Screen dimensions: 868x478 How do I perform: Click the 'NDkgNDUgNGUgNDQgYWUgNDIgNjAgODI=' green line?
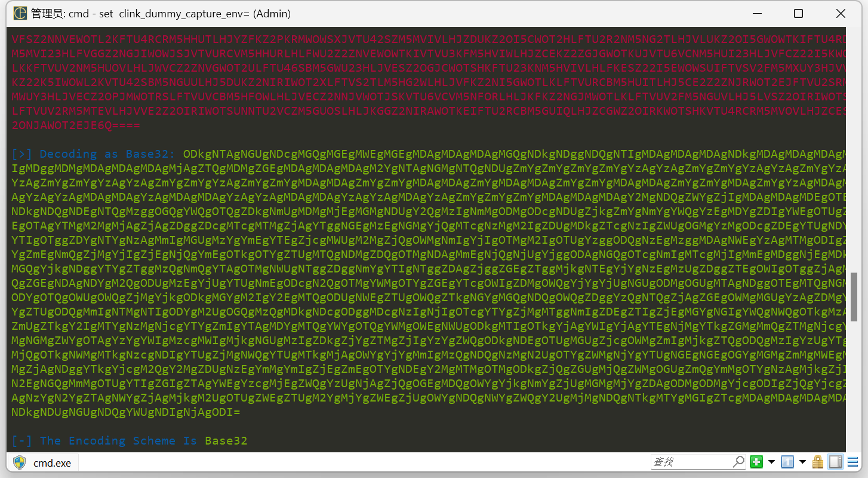(126, 412)
